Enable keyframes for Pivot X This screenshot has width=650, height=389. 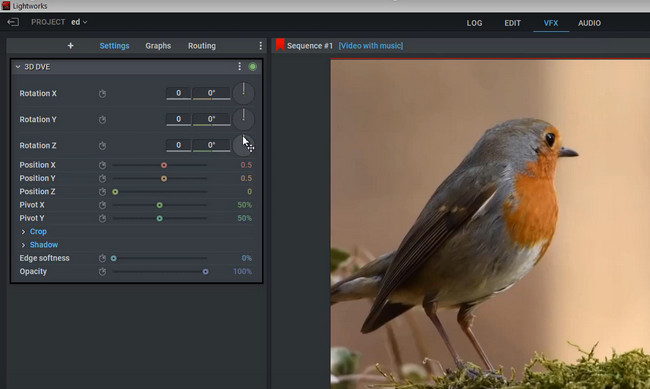[x=102, y=205]
